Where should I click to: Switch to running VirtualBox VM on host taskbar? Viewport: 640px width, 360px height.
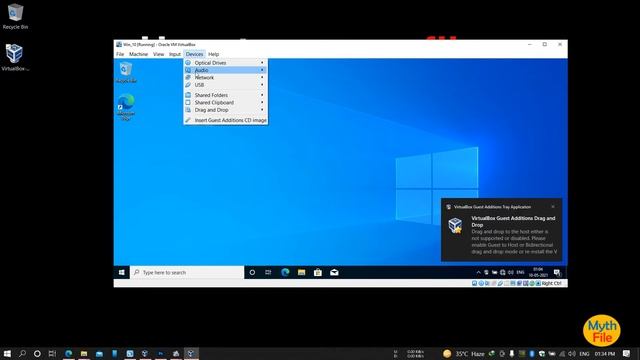pyautogui.click(x=191, y=353)
